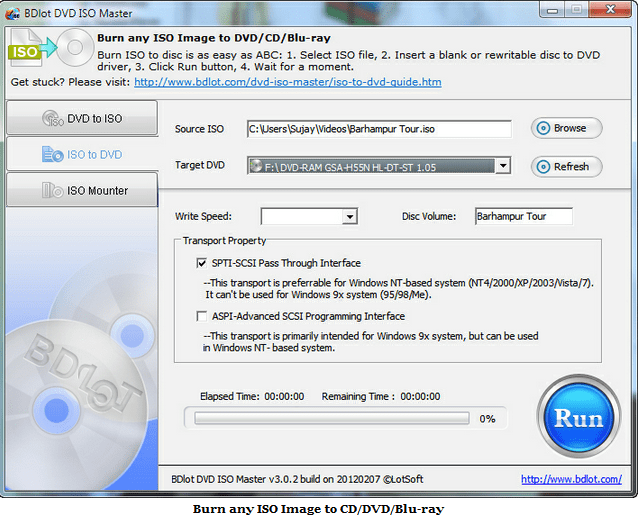Click the Transport Property group label
The height and width of the screenshot is (520, 640).
coord(224,241)
